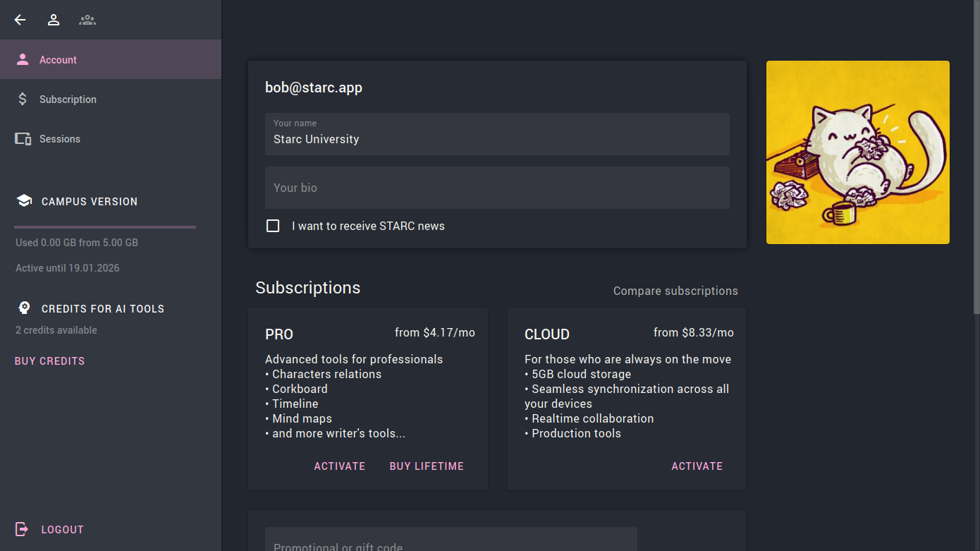Click the logout door icon
This screenshot has height=551, width=980.
point(23,529)
